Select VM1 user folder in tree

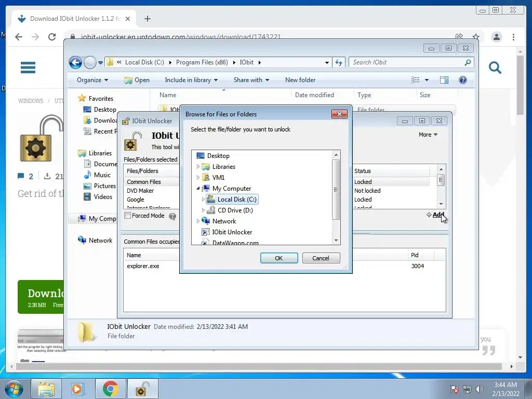(x=218, y=178)
